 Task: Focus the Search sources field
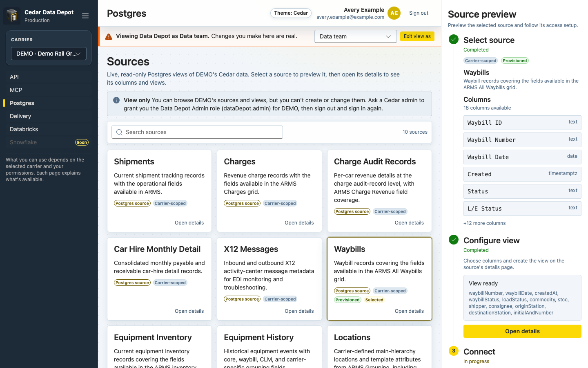[197, 132]
